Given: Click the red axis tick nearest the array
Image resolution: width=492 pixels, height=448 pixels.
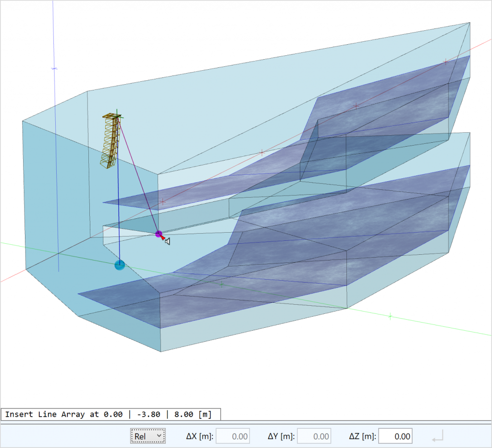Looking at the screenshot, I should 163,202.
